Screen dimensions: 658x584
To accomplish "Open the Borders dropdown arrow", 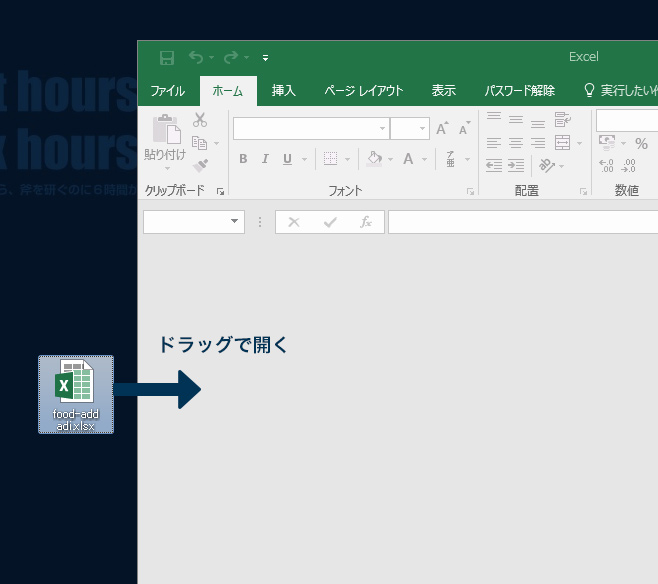I will pos(347,159).
